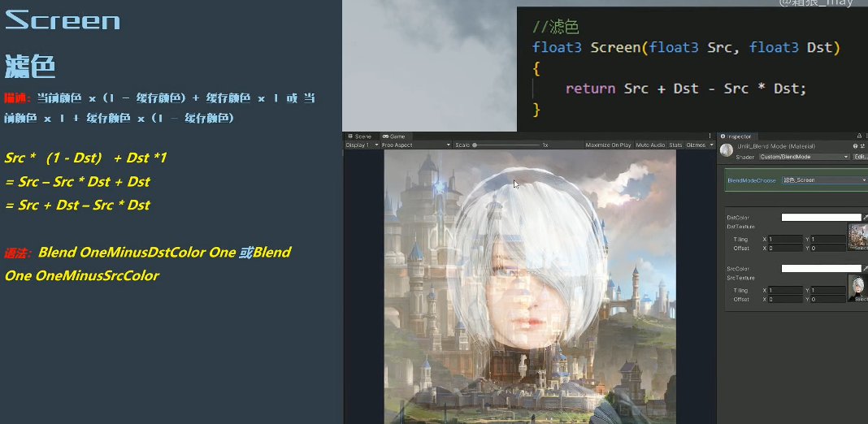Open the Free Aspect dropdown
This screenshot has width=868, height=424.
416,145
